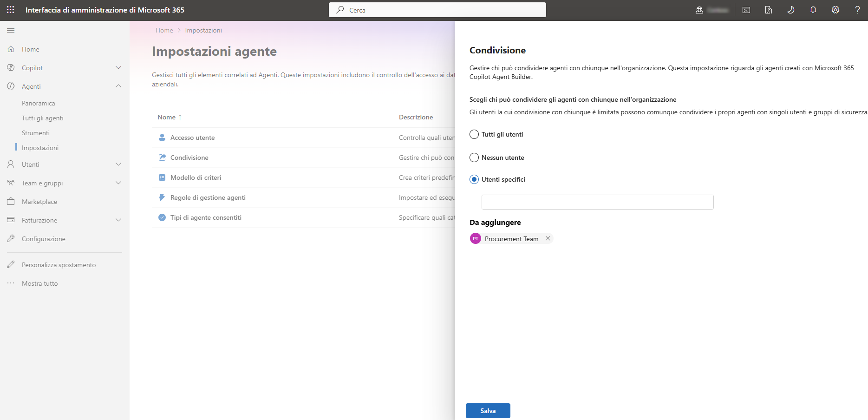Viewport: 868px width, 420px height.
Task: Collapse the Agenti section chevron
Action: pos(118,86)
